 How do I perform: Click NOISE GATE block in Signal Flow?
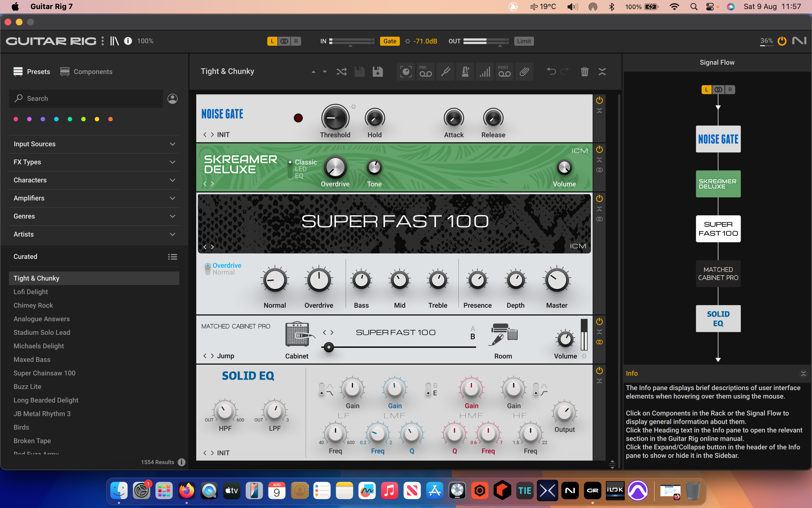(718, 139)
